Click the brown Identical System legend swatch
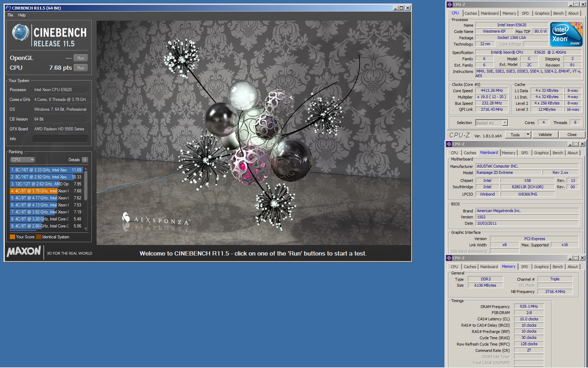The width and height of the screenshot is (588, 368). [x=38, y=237]
